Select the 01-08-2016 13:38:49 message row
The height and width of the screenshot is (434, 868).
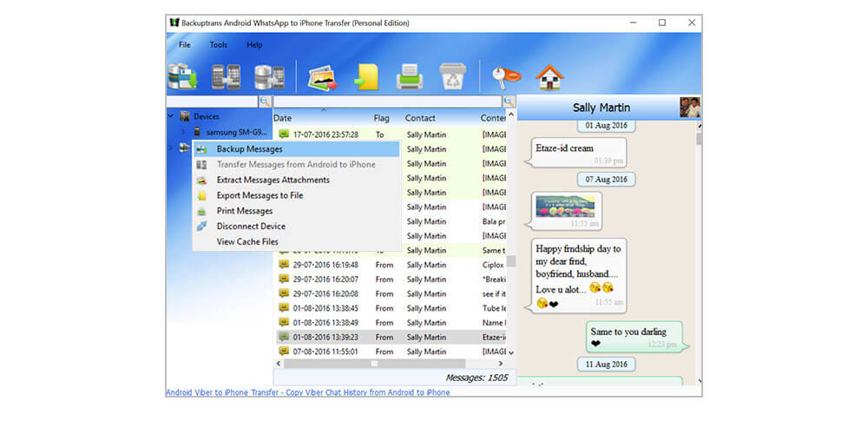(x=391, y=322)
